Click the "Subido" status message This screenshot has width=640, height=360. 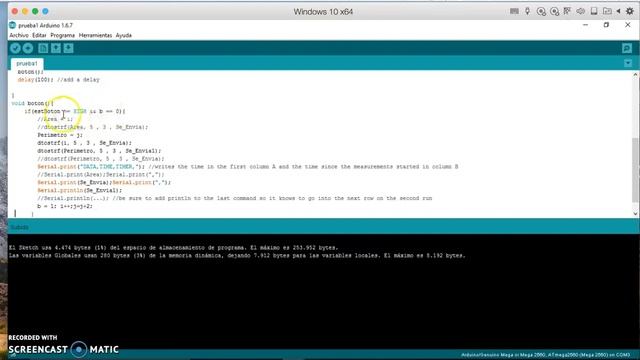[x=20, y=227]
